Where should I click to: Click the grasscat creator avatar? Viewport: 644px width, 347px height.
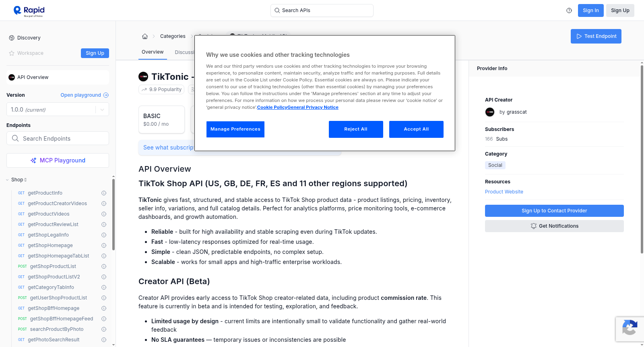(490, 112)
